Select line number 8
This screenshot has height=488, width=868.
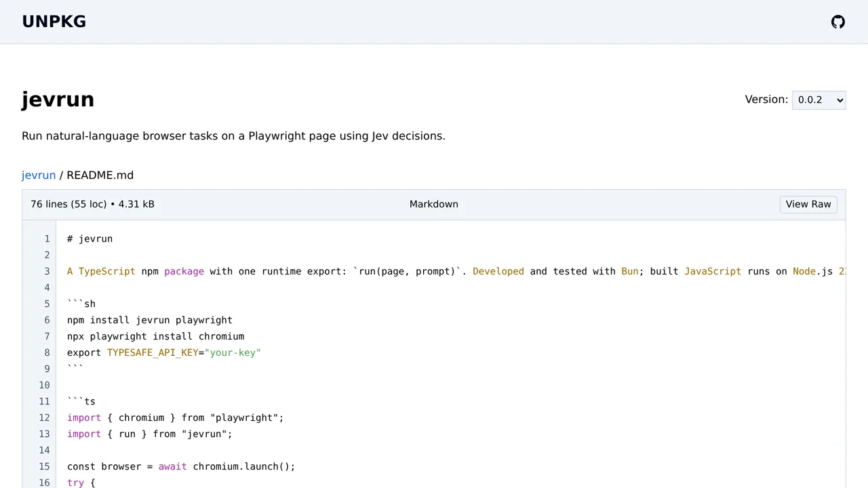tap(47, 352)
